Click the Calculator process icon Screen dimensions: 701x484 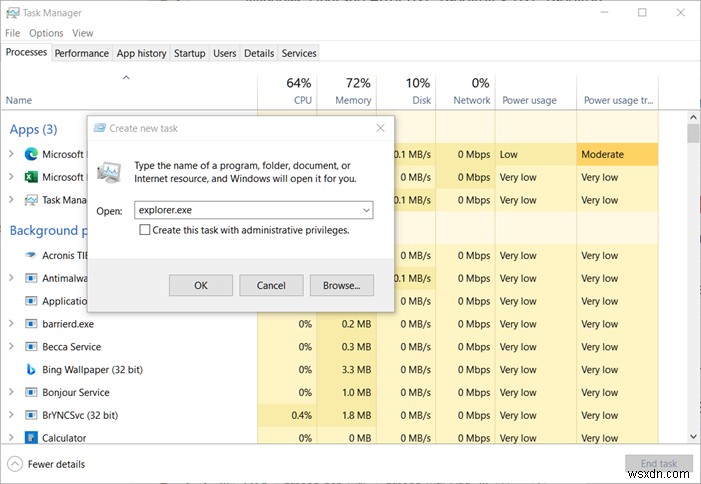pos(31,438)
